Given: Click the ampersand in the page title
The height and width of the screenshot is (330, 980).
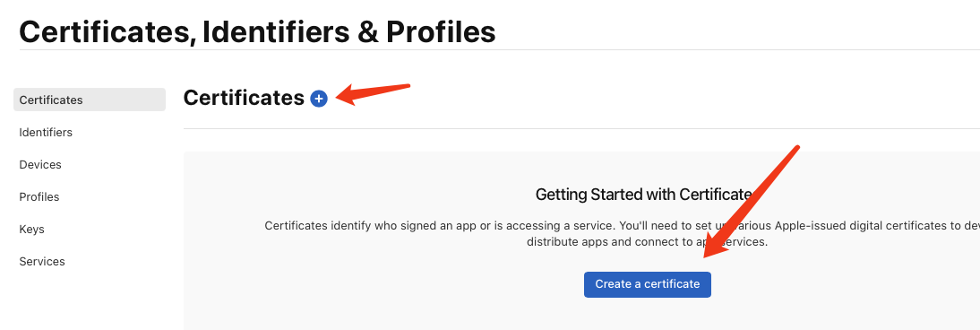Looking at the screenshot, I should [x=367, y=32].
